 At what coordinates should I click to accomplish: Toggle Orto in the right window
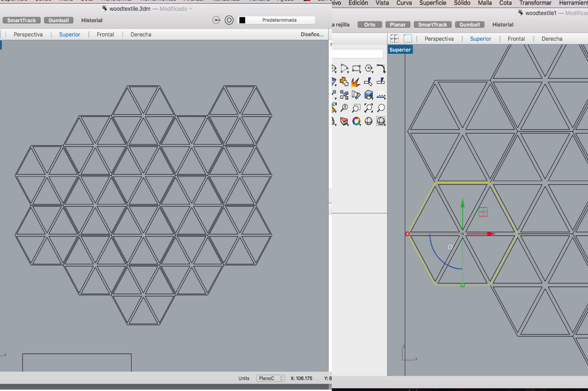[370, 24]
